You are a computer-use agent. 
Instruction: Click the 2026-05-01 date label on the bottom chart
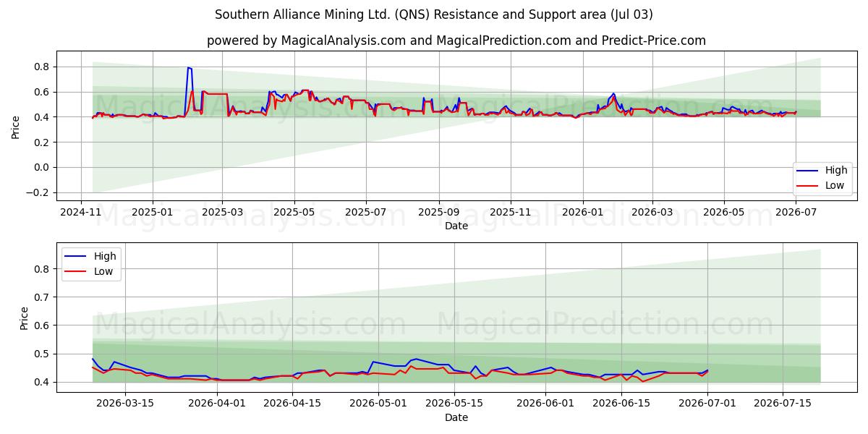point(378,404)
